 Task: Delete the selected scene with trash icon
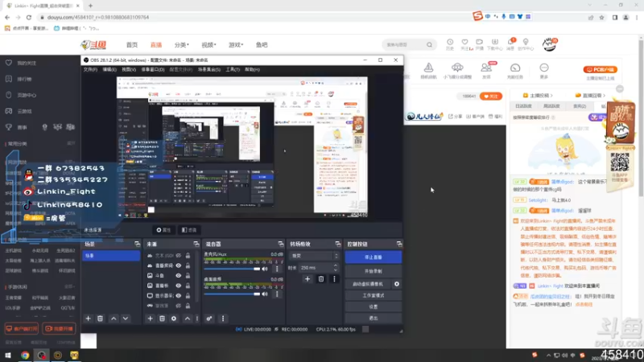100,319
